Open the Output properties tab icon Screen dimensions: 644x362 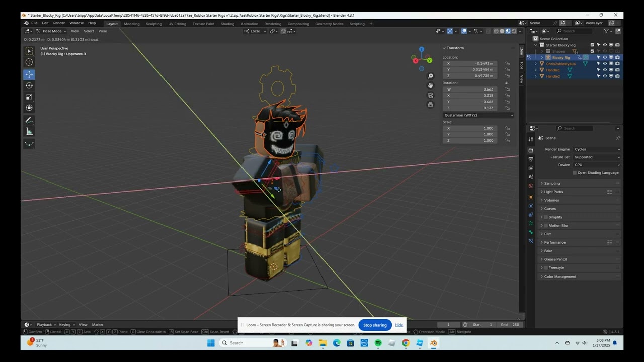coord(531,159)
